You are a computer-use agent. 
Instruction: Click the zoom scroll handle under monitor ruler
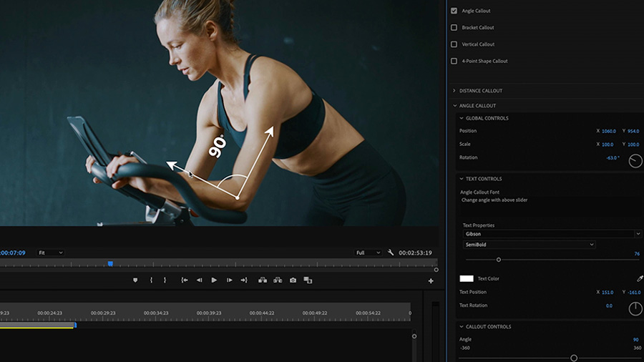(436, 270)
